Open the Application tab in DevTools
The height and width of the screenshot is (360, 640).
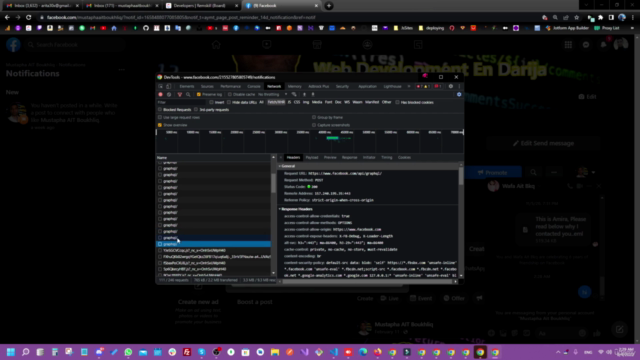coord(367,87)
